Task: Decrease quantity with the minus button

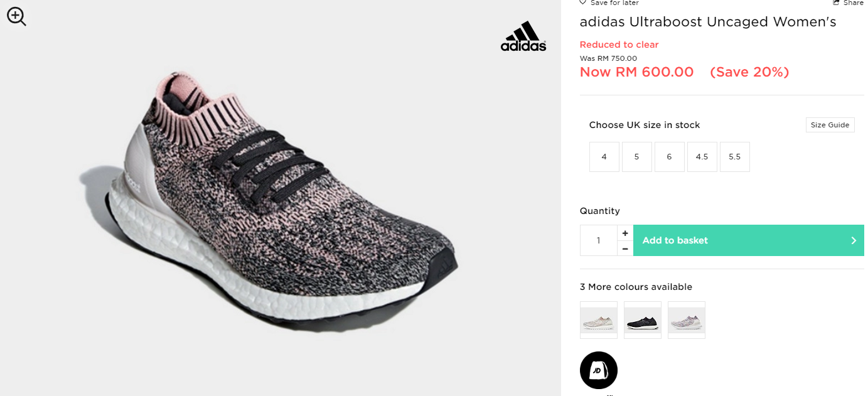Action: [625, 249]
